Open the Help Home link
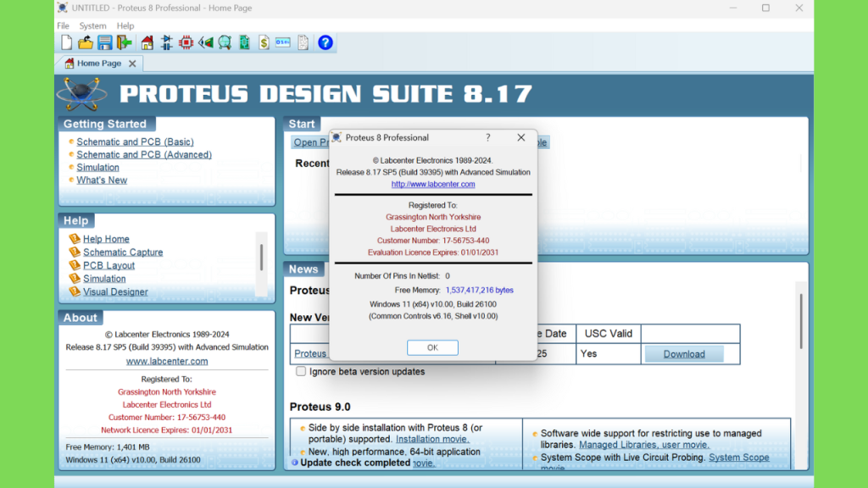The height and width of the screenshot is (488, 868). coord(106,239)
